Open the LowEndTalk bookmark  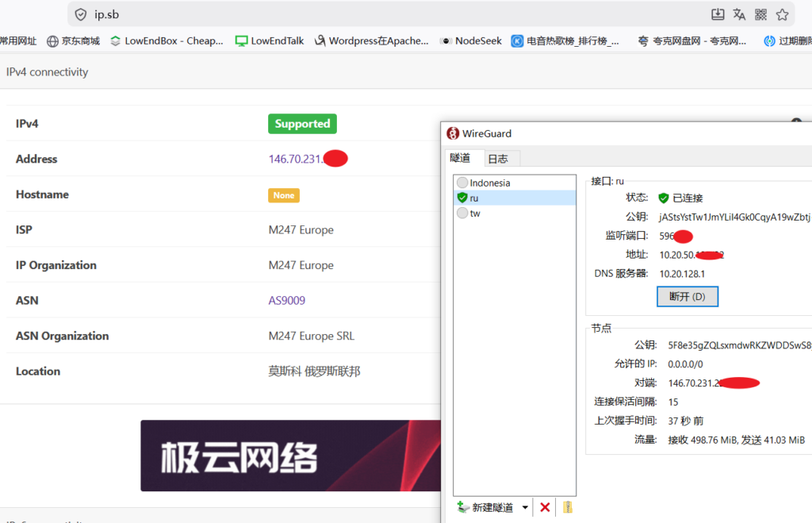pyautogui.click(x=270, y=41)
